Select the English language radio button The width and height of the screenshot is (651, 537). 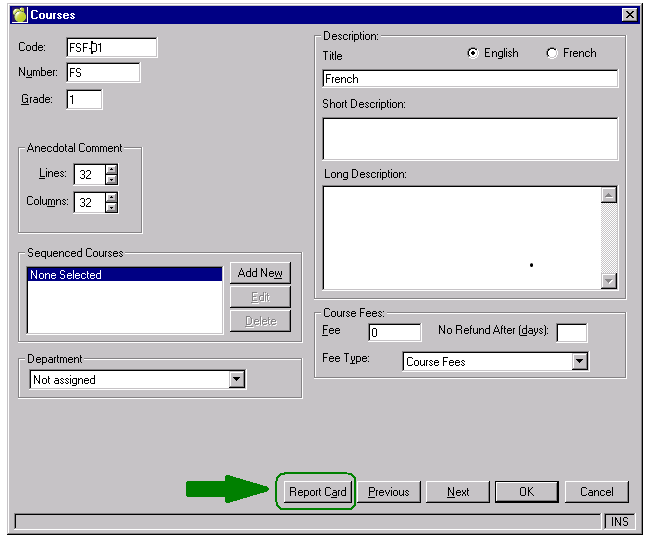coord(473,54)
